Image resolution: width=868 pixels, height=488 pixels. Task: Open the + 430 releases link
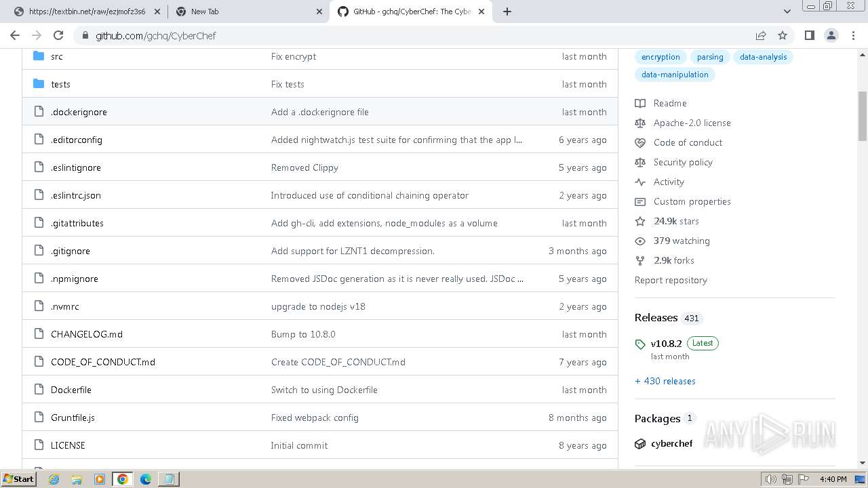(665, 381)
